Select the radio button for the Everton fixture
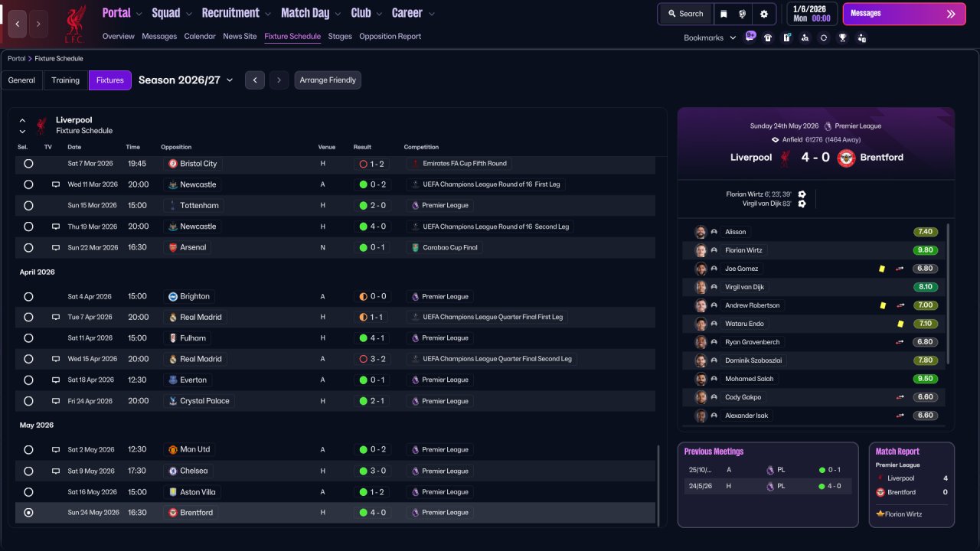980x551 pixels. point(28,380)
